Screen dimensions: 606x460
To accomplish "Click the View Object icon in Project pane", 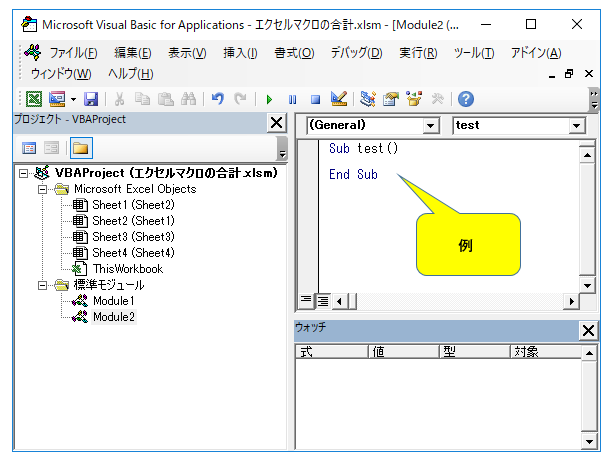I will pyautogui.click(x=51, y=148).
